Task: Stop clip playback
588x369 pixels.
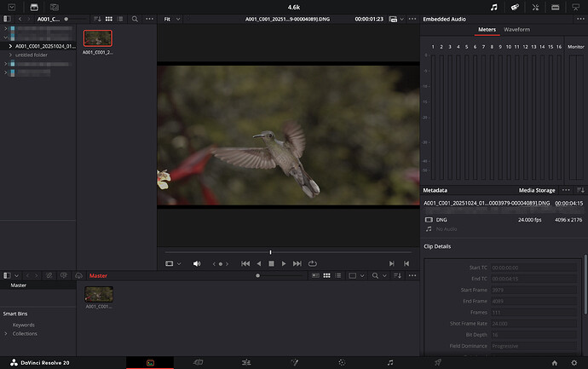Action: pyautogui.click(x=271, y=263)
